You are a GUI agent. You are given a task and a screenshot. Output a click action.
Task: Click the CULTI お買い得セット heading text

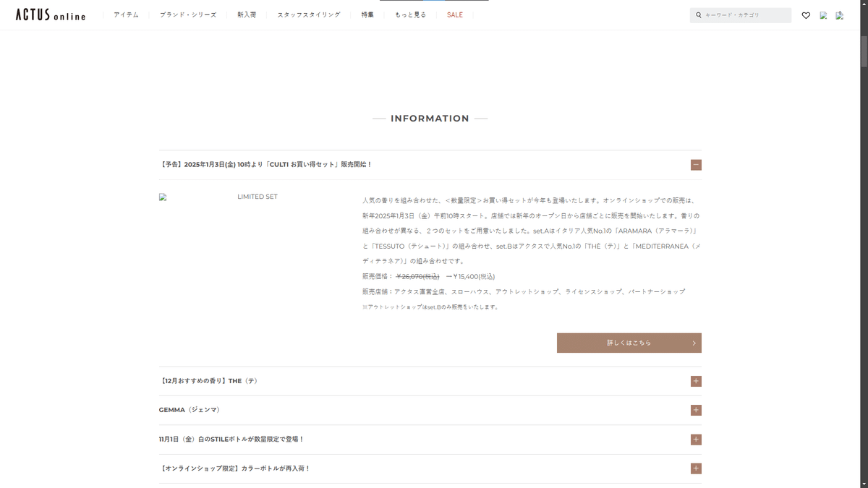click(x=265, y=164)
